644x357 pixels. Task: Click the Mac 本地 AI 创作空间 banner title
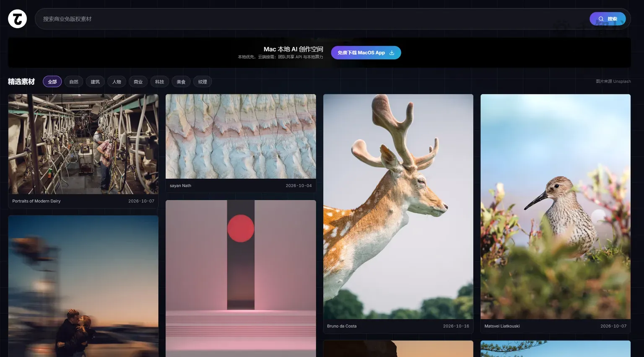point(293,49)
